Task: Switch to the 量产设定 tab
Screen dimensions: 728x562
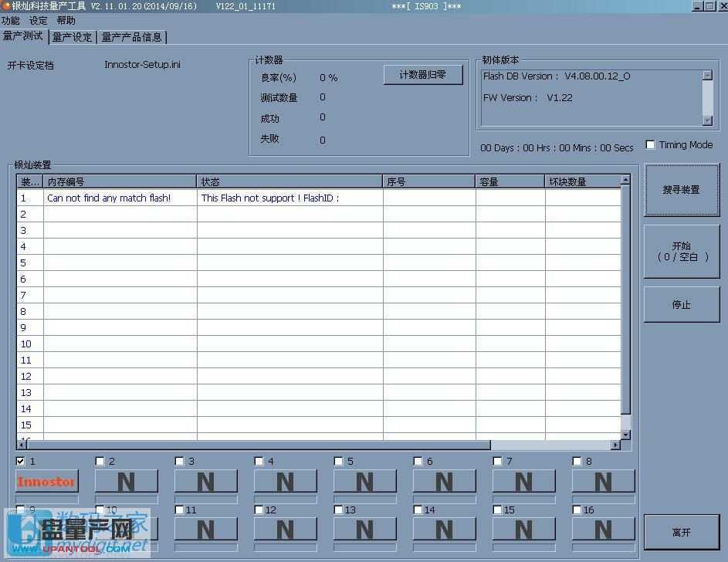Action: (72, 36)
